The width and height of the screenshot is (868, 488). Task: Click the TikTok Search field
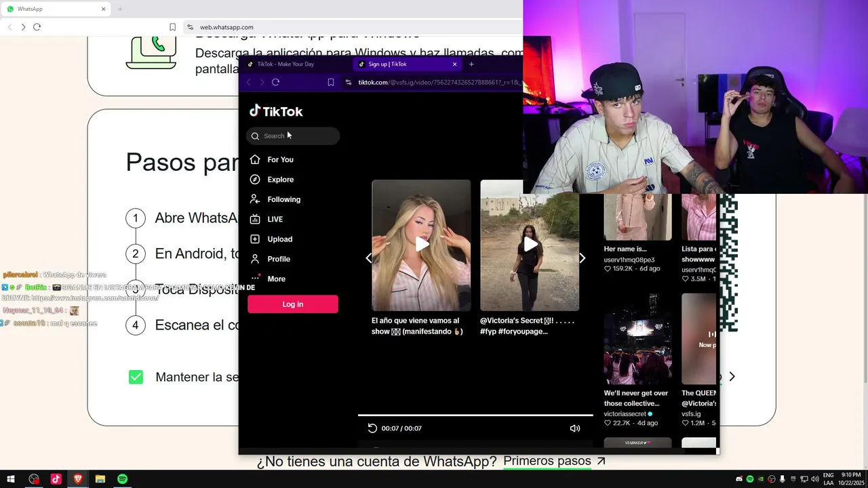[x=293, y=136]
